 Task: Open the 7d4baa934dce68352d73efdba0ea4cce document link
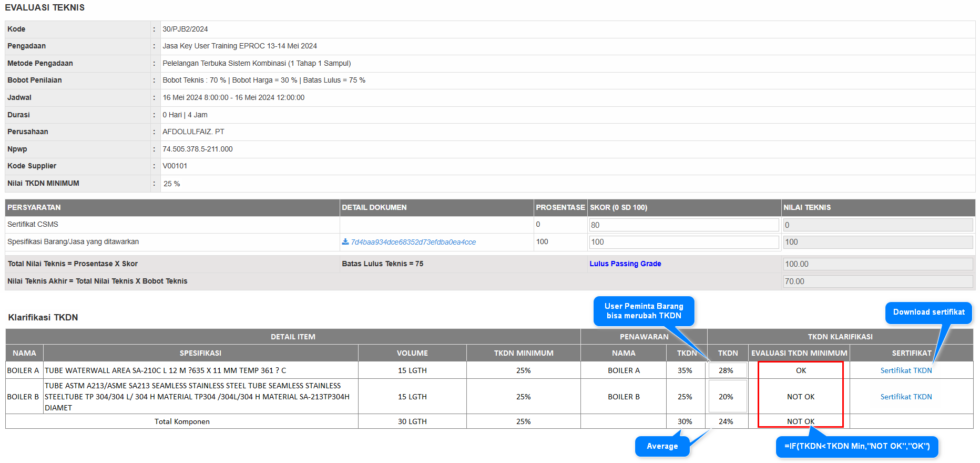tap(413, 242)
